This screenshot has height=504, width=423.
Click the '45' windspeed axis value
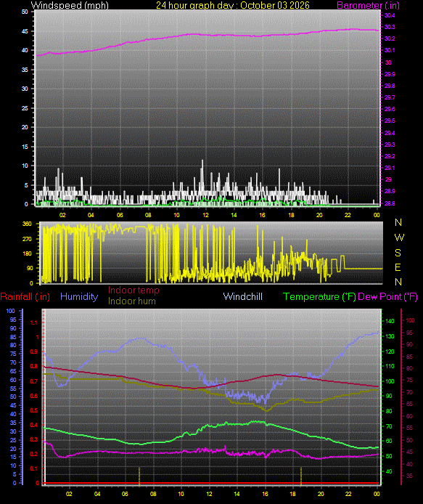pyautogui.click(x=25, y=31)
